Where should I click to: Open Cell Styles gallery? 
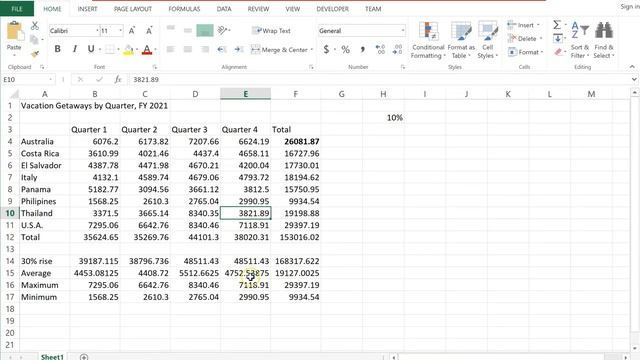coord(487,40)
